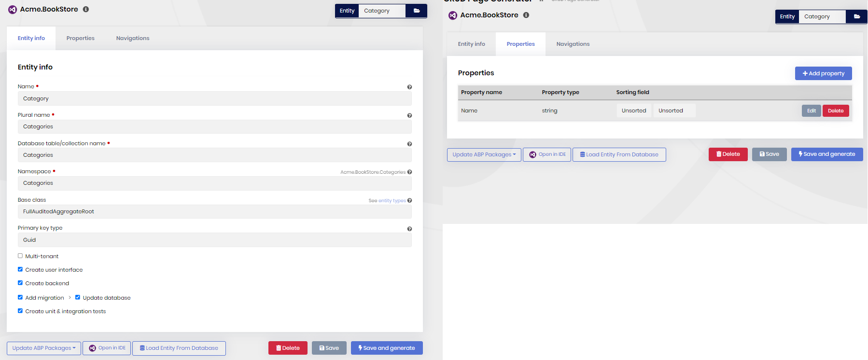Click the string type cell in Name row

(x=549, y=111)
